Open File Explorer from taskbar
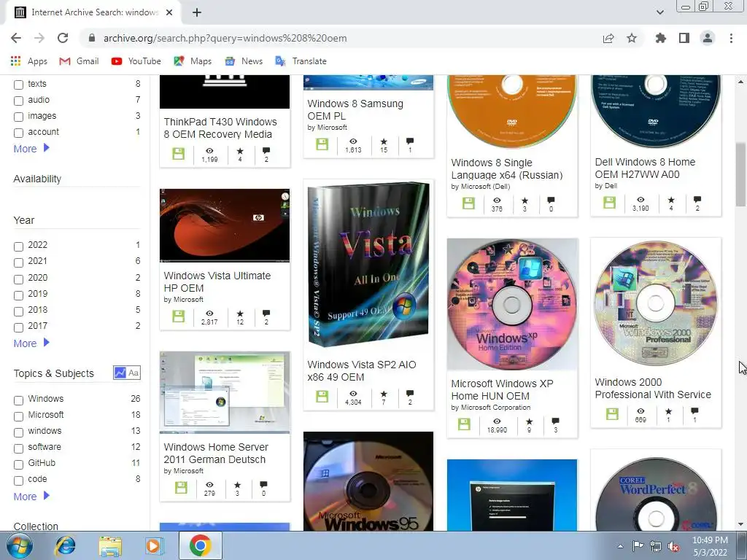 click(x=110, y=545)
